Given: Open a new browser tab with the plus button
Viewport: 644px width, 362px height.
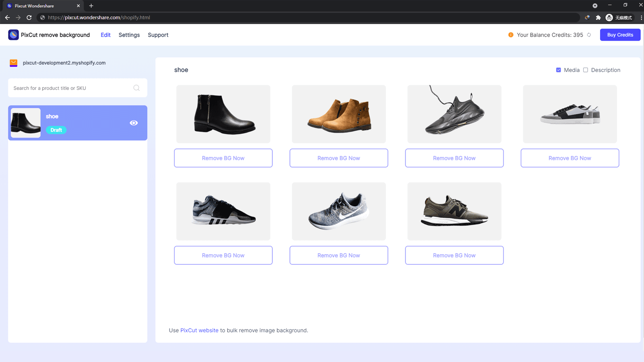Looking at the screenshot, I should click(x=91, y=6).
